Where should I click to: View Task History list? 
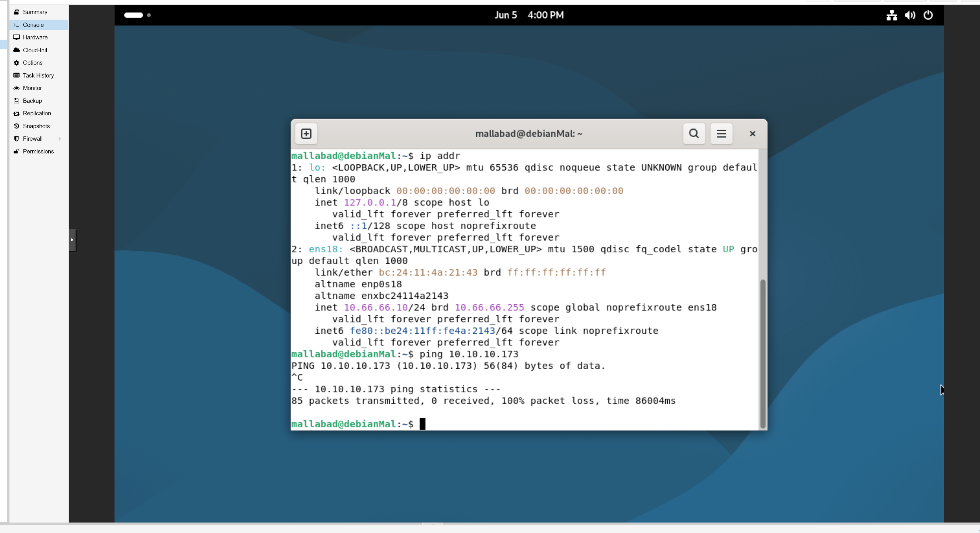tap(39, 75)
